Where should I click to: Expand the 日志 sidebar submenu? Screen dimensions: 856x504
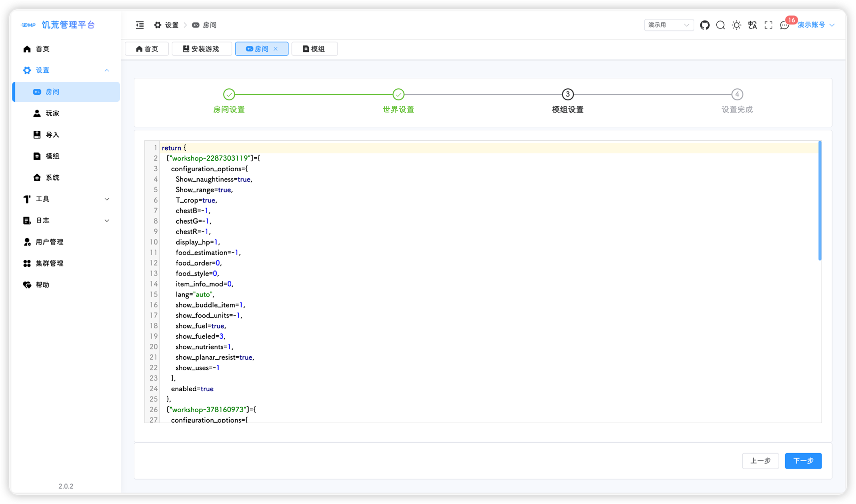click(x=66, y=221)
